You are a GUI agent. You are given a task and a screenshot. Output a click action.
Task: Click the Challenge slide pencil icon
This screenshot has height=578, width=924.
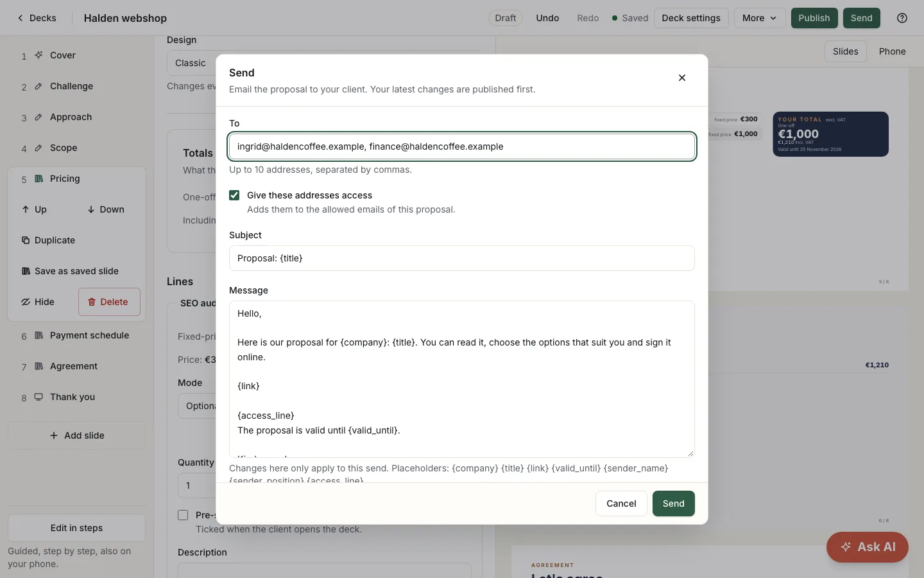click(x=38, y=86)
